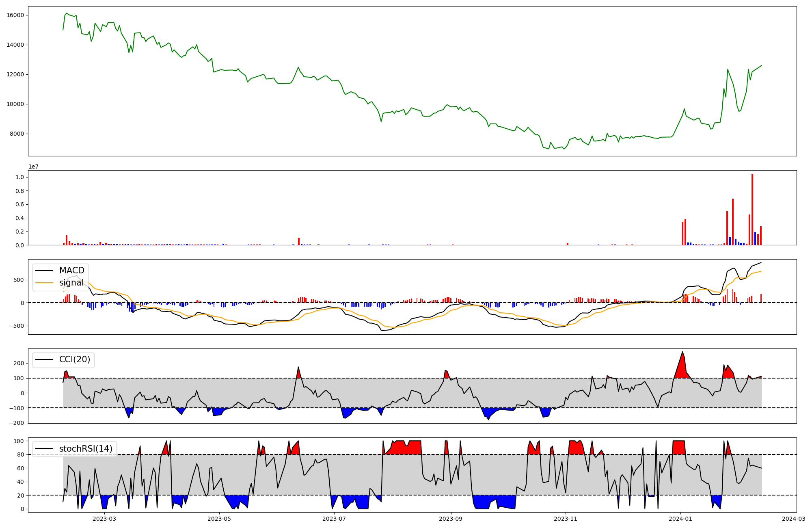812x528 pixels.
Task: Click the 2023-07 date tick label
Action: 334,519
